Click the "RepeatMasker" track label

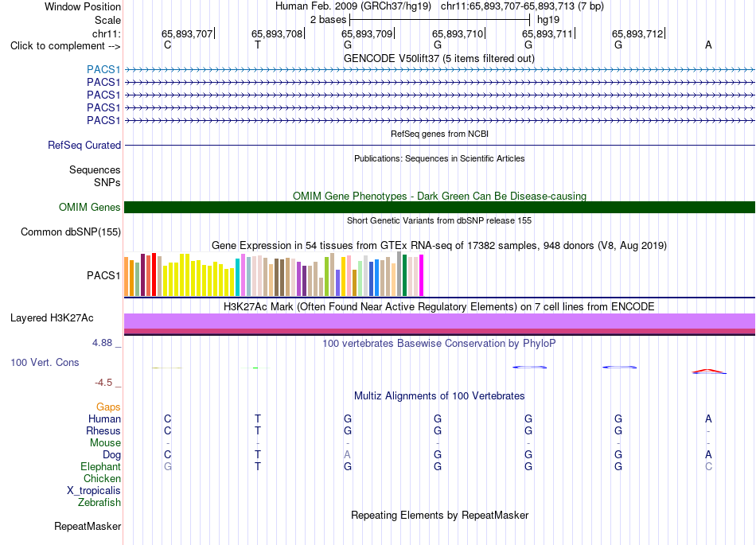point(88,526)
